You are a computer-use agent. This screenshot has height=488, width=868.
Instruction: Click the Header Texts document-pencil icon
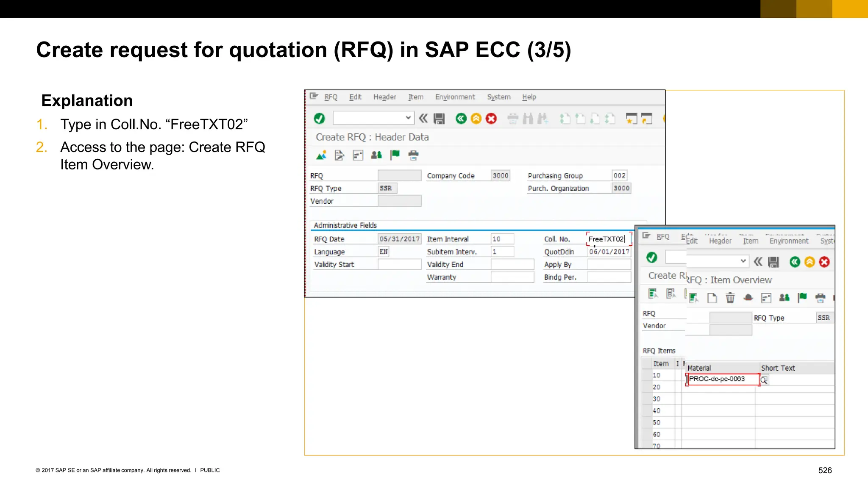coord(339,155)
